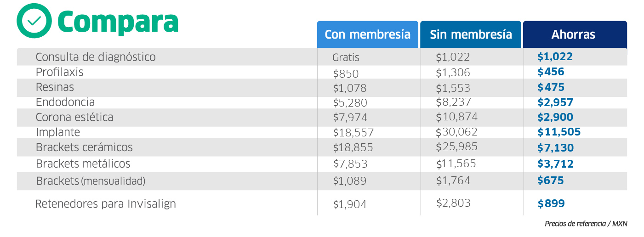Click the Resinas row label
The image size is (644, 237).
(x=55, y=87)
